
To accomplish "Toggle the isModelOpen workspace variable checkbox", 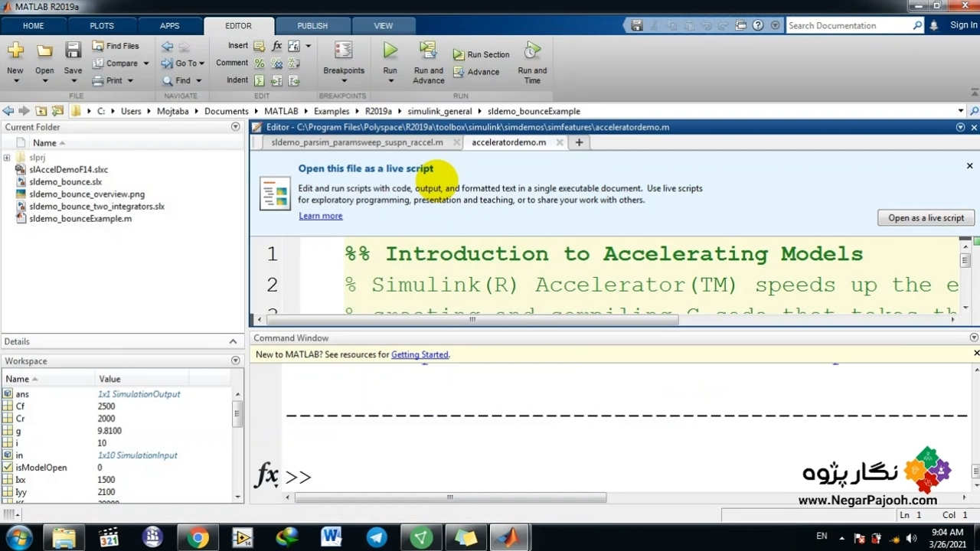I will pyautogui.click(x=8, y=468).
